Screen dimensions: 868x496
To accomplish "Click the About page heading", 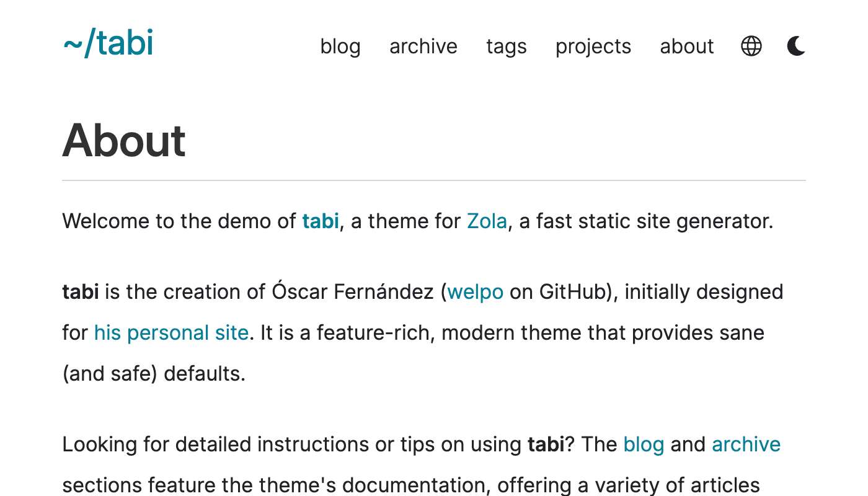I will coord(124,140).
